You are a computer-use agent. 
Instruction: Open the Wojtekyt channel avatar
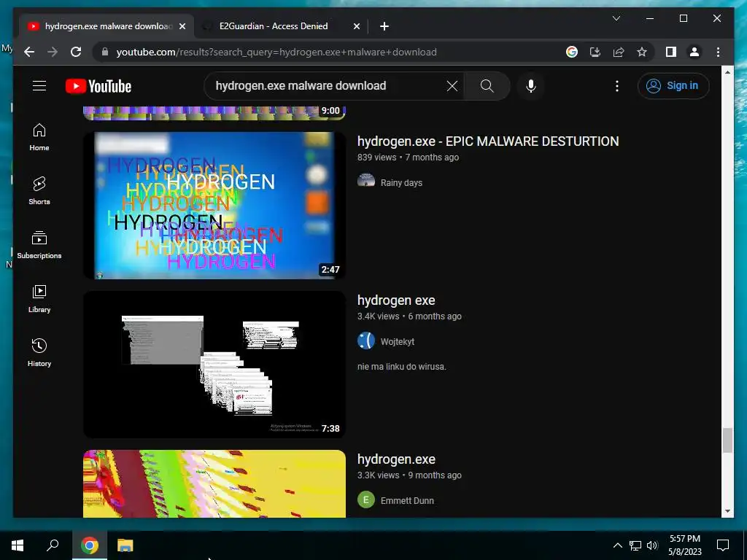(x=366, y=341)
